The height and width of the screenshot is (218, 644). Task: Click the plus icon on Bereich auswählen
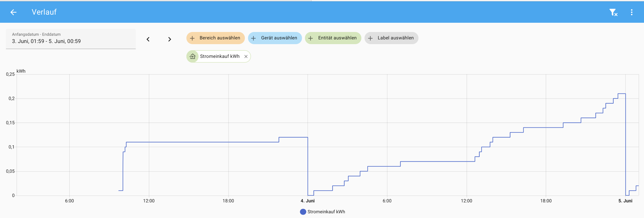pyautogui.click(x=192, y=38)
